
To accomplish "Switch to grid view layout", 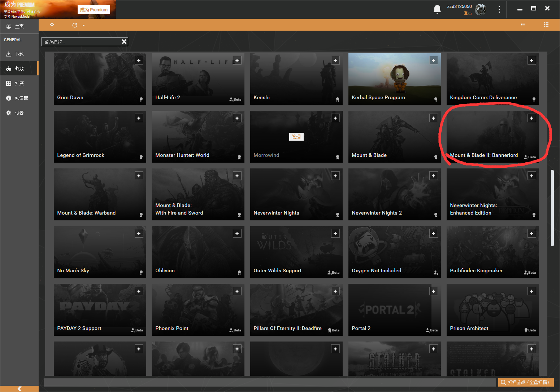I will [x=546, y=25].
